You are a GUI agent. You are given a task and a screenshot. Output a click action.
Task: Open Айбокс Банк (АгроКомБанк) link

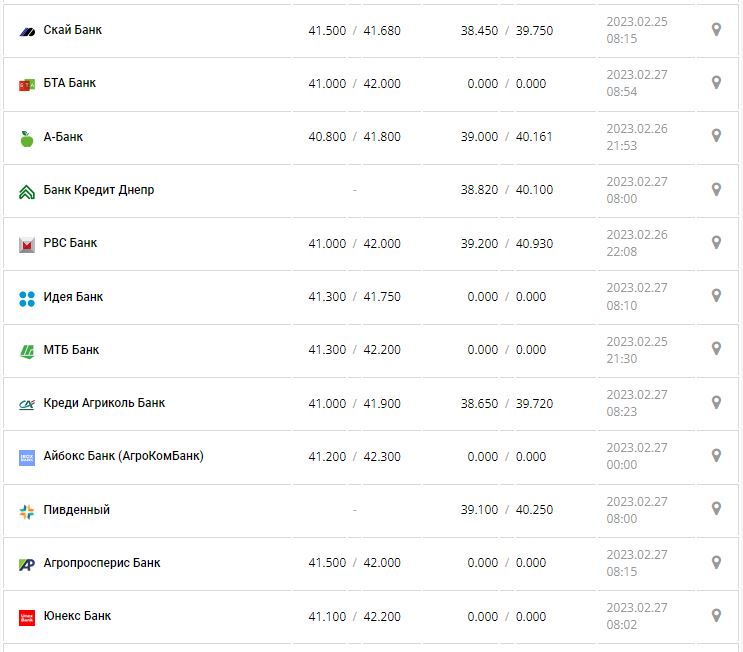tap(123, 456)
